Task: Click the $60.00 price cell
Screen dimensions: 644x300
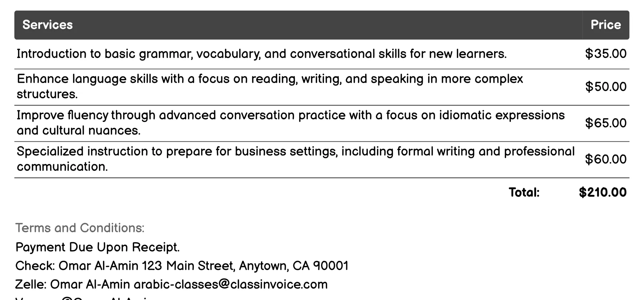Action: click(x=605, y=159)
